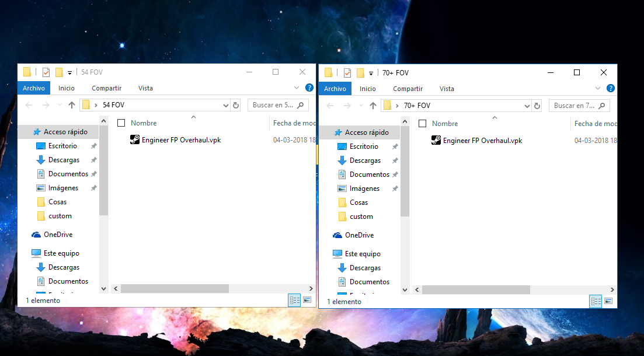Open Compartir tab in 70+ FOV window

408,89
